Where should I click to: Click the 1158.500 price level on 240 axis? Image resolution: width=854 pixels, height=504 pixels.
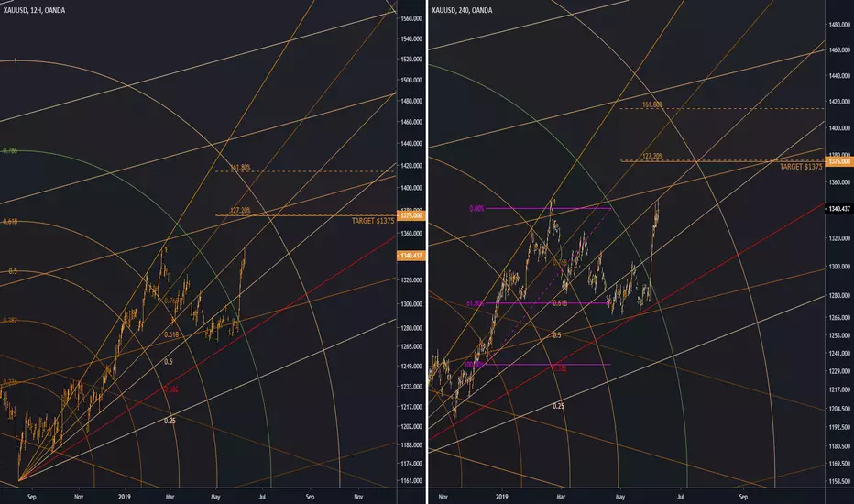click(x=839, y=482)
